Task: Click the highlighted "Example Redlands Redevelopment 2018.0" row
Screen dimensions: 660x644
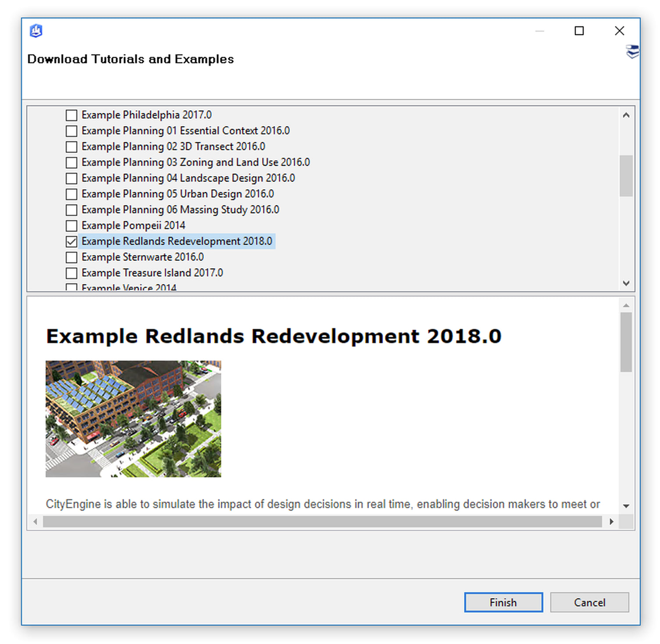Action: 177,241
